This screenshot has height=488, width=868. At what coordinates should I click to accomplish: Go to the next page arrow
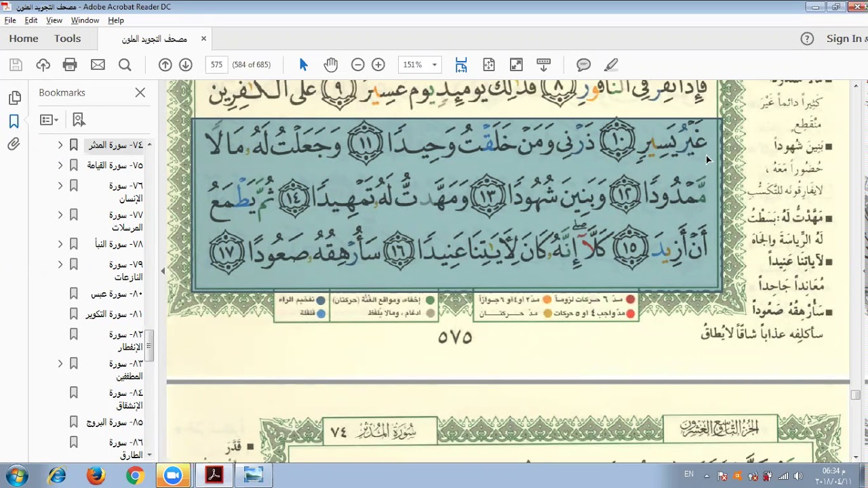point(186,65)
